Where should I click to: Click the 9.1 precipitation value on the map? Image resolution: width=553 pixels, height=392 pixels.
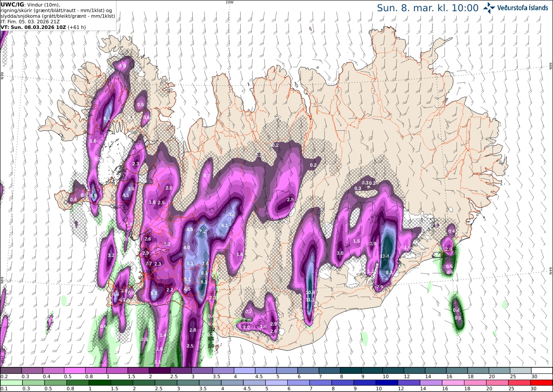(204, 282)
